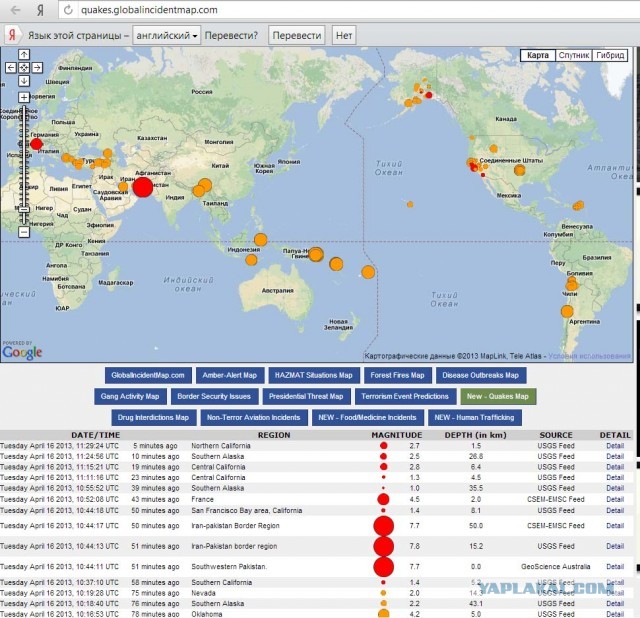This screenshot has width=640, height=618.
Task: Click the large red Iran-Pakistan quake marker
Action: point(142,187)
